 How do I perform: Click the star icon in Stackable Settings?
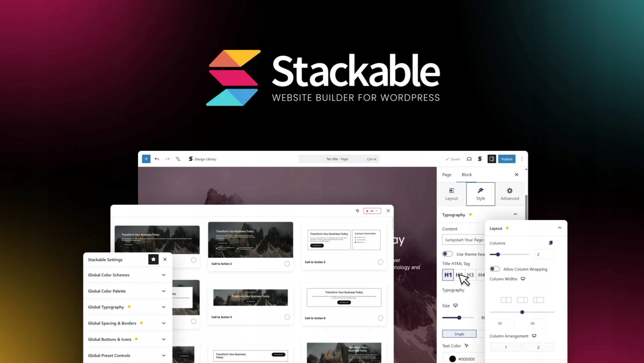point(153,259)
